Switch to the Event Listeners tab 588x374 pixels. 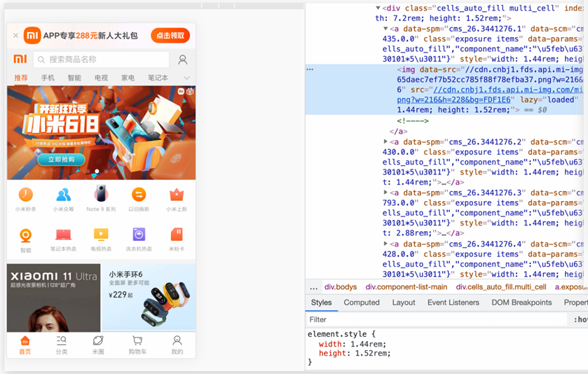click(x=453, y=303)
